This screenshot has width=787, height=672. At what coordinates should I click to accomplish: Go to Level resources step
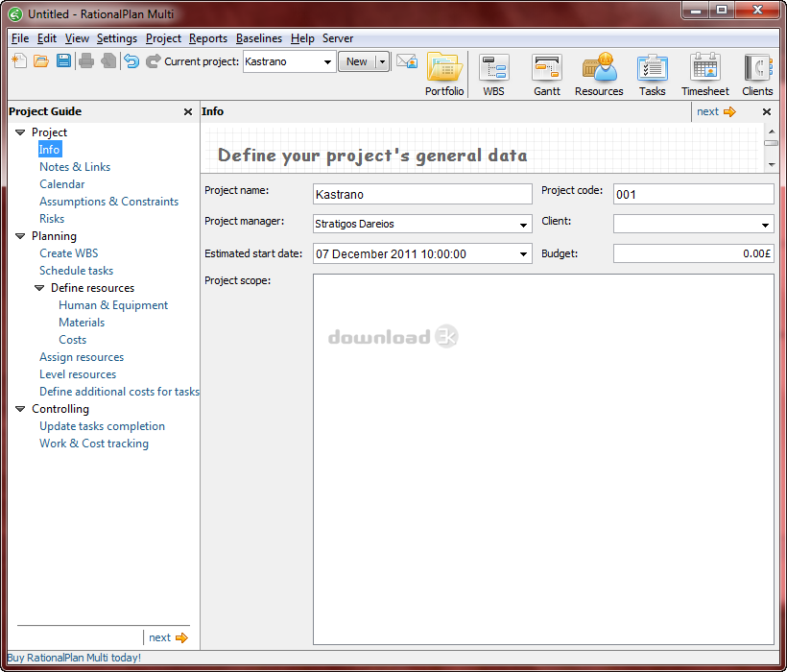pyautogui.click(x=78, y=374)
